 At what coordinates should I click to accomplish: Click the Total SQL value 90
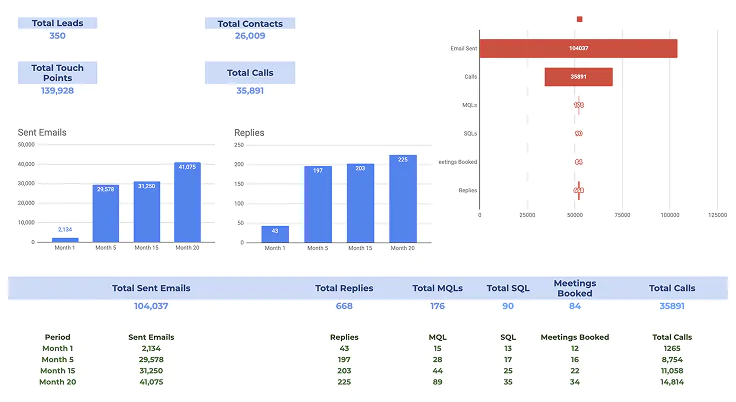coord(508,306)
